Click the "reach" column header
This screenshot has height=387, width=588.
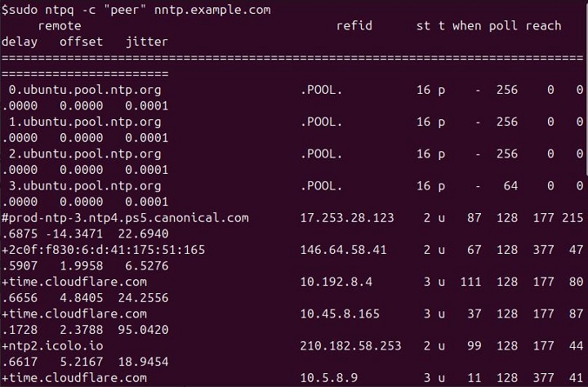[x=543, y=25]
